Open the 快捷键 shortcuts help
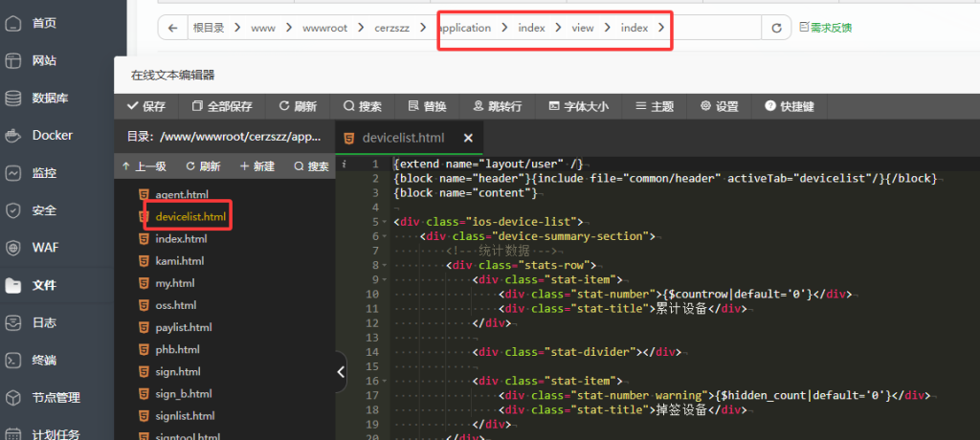Viewport: 980px width, 440px height. (789, 106)
